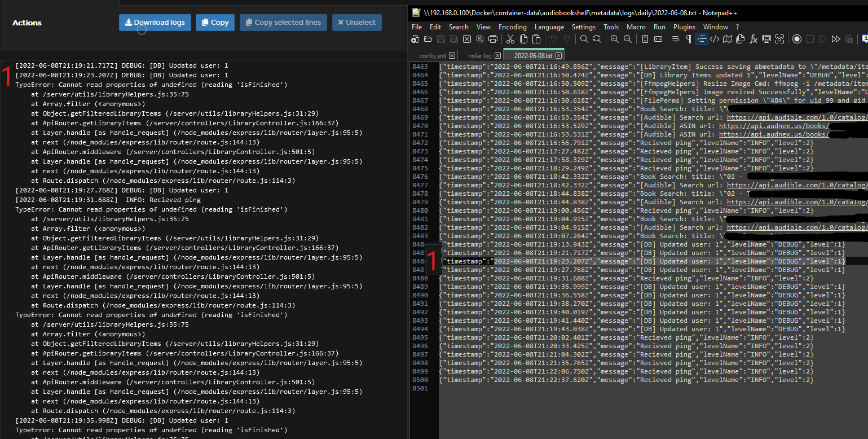Toggle the indent guide display

pyautogui.click(x=701, y=39)
